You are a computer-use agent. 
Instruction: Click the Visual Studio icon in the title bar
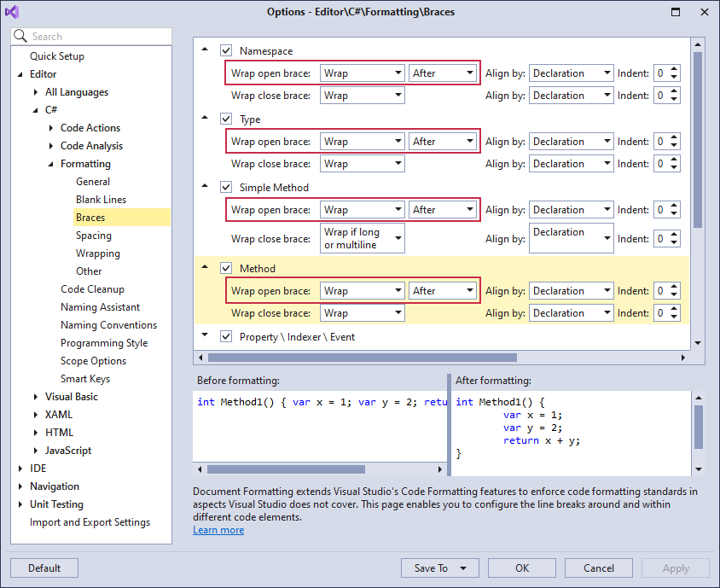[x=12, y=11]
